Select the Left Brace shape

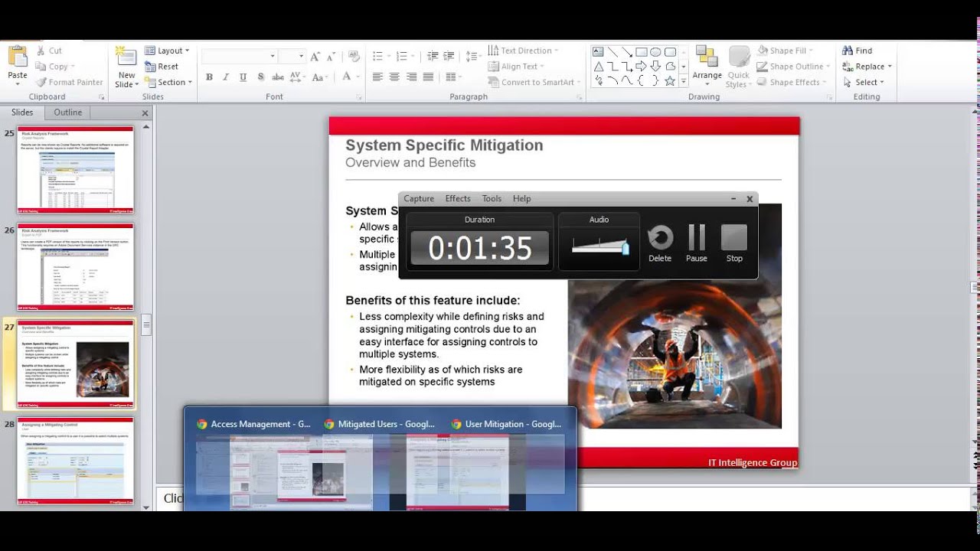[x=642, y=81]
